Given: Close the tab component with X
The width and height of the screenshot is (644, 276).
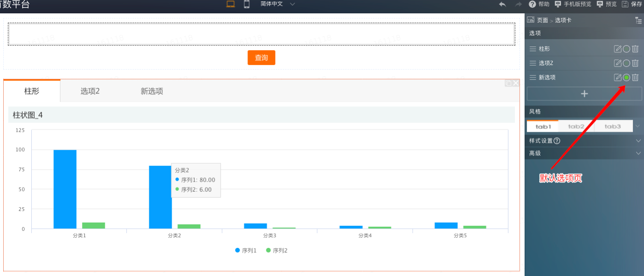Looking at the screenshot, I should pos(516,83).
